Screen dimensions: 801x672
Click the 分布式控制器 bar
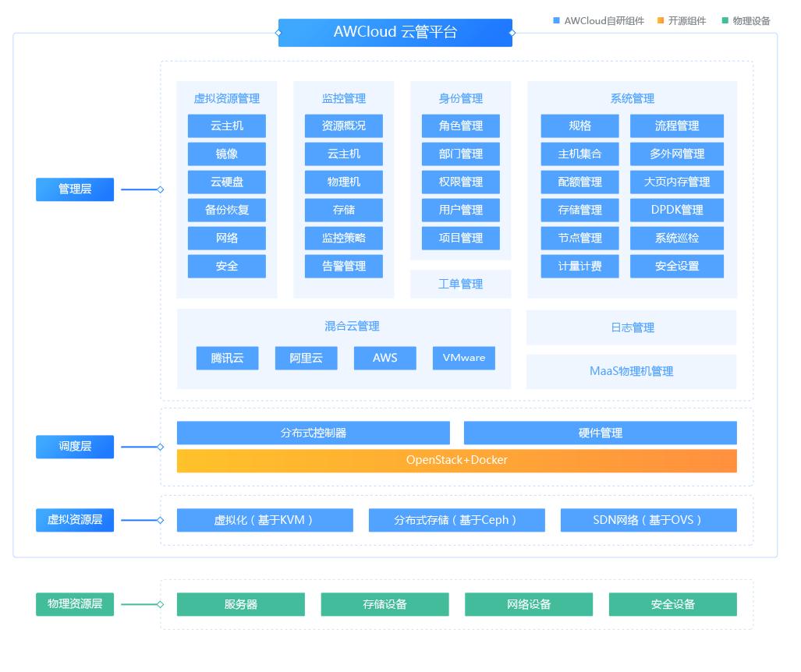pos(314,433)
